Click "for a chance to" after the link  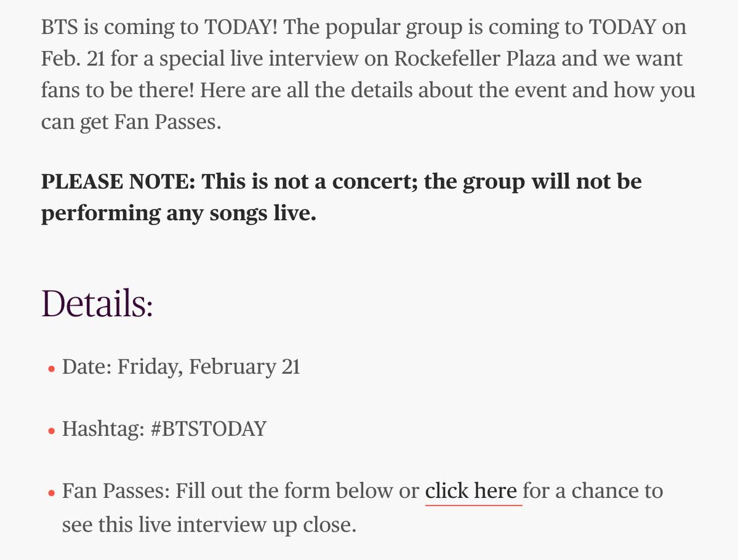click(x=593, y=491)
